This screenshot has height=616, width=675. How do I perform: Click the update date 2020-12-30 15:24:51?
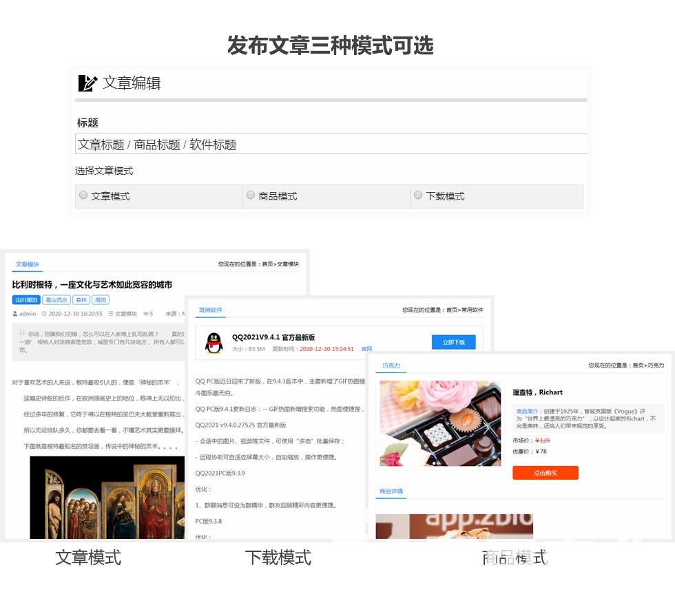point(326,349)
